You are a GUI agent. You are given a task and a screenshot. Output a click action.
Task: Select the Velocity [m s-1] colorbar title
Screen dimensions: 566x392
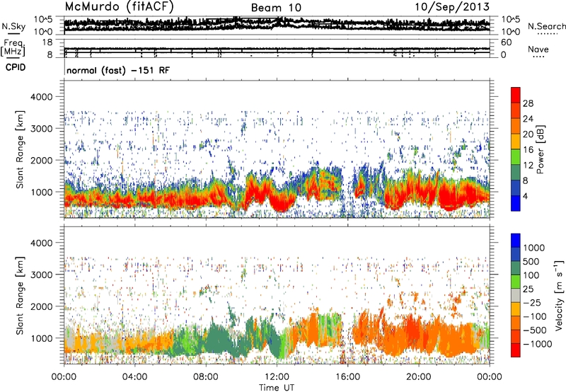click(x=559, y=295)
